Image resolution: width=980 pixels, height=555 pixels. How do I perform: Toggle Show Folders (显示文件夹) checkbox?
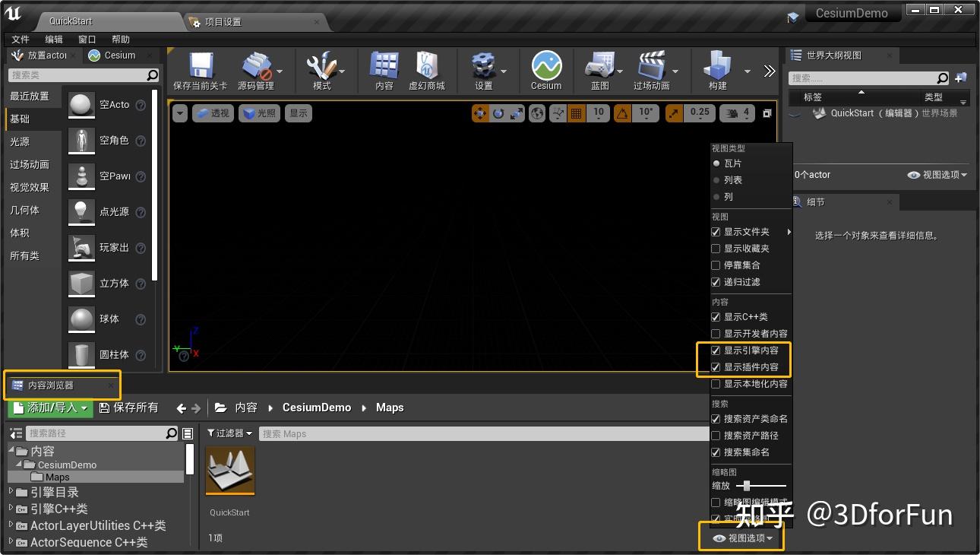[x=716, y=232]
